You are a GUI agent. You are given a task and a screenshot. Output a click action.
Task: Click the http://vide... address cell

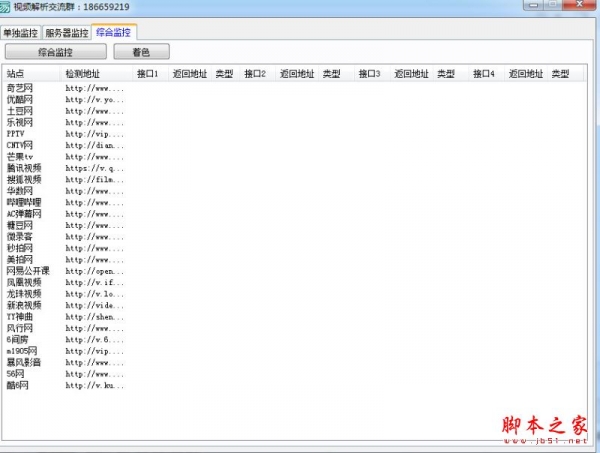pyautogui.click(x=95, y=305)
